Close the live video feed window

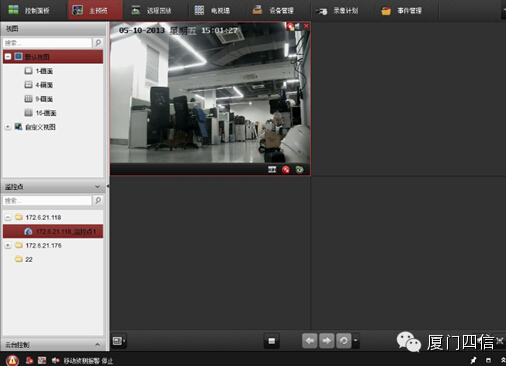306,26
